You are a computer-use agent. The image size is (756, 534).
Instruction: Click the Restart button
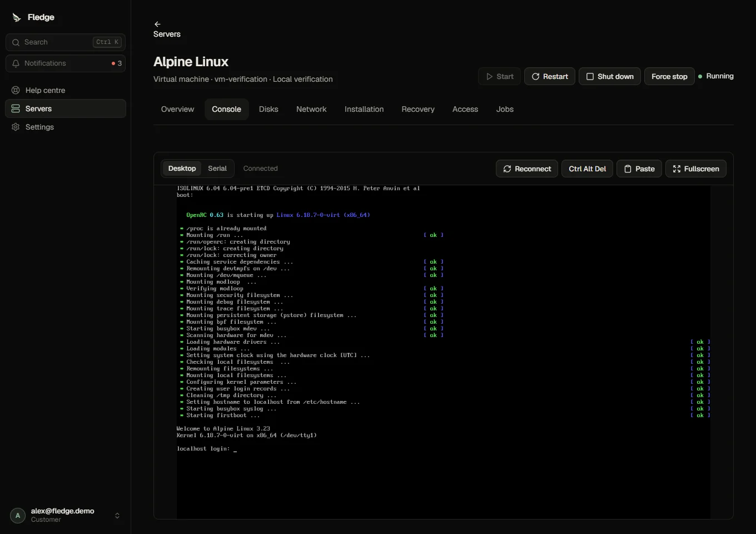coord(550,76)
